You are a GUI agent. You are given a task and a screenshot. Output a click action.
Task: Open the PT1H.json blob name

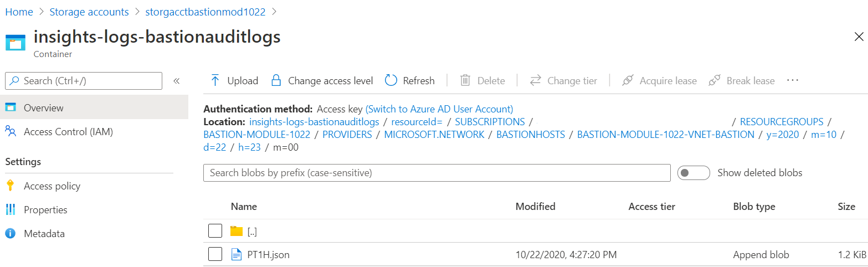(x=269, y=255)
